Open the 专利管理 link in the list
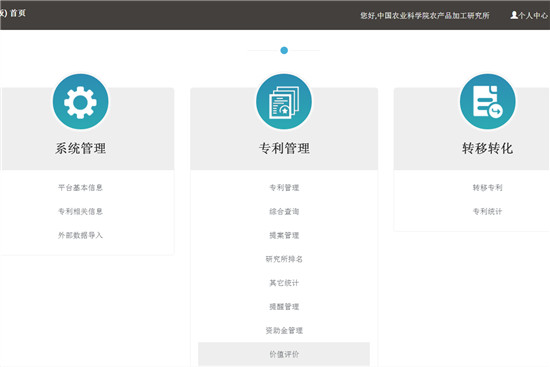 (x=284, y=187)
